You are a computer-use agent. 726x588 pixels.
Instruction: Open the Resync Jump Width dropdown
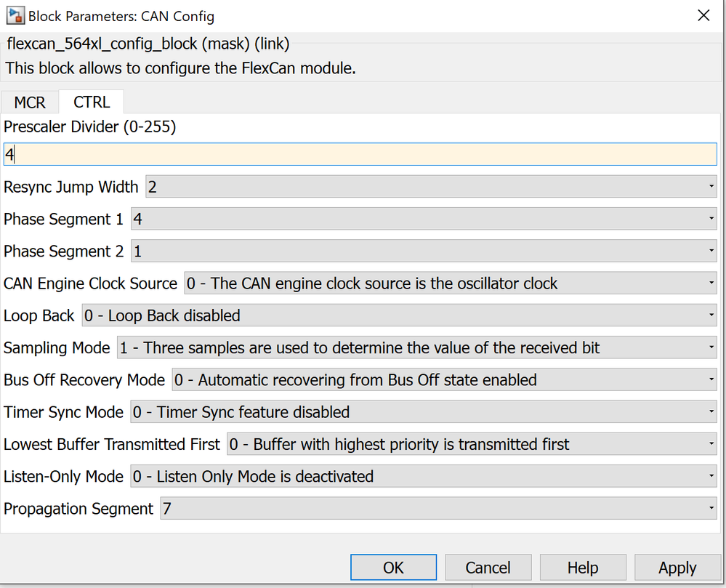pos(432,187)
